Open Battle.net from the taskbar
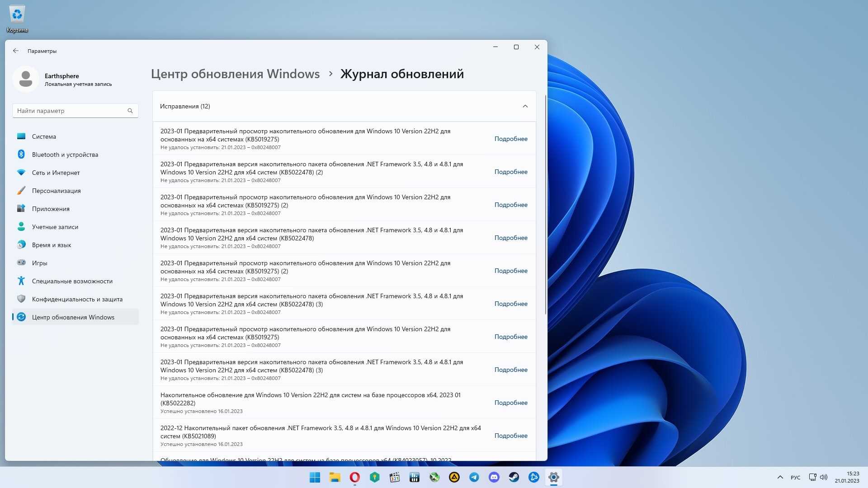Image resolution: width=868 pixels, height=488 pixels. point(533,477)
